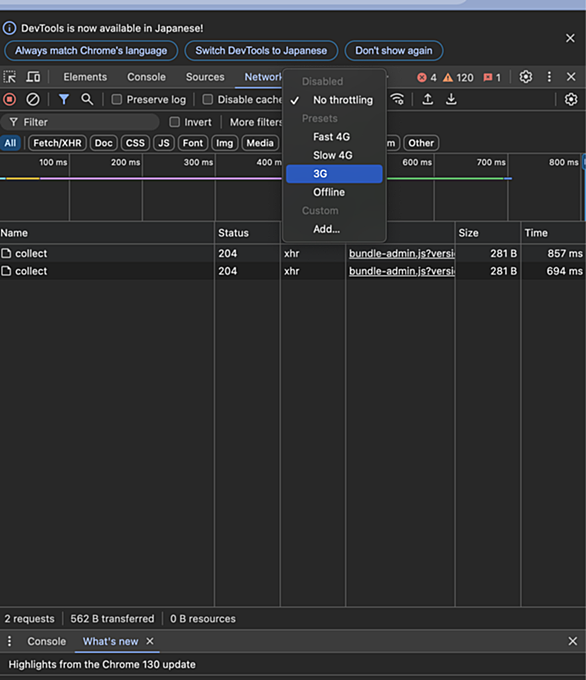The image size is (586, 680).
Task: Enable the Disable cache checkbox
Action: [x=208, y=100]
